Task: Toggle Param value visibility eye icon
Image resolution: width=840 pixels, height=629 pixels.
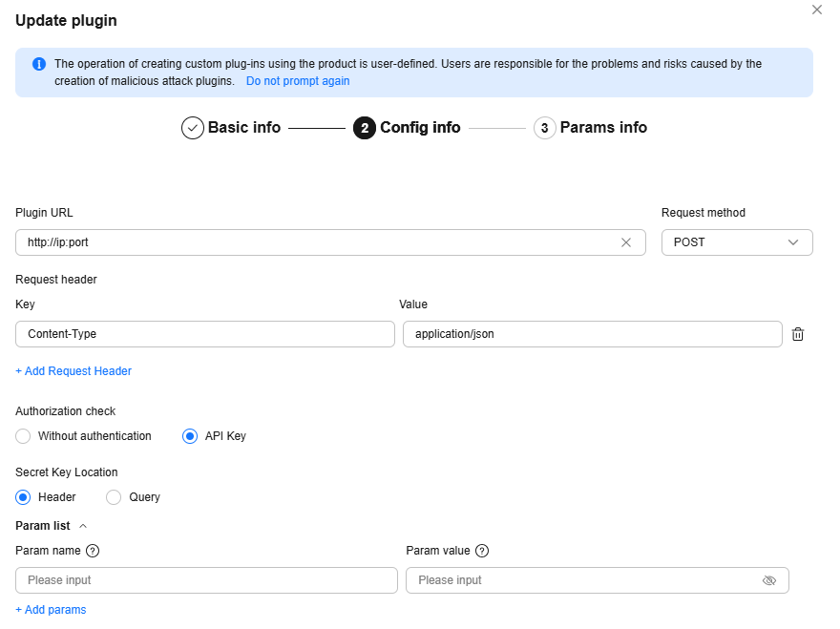Action: pos(769,580)
